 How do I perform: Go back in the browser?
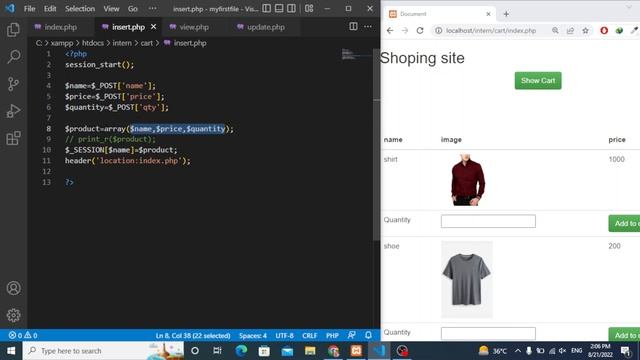(x=390, y=31)
